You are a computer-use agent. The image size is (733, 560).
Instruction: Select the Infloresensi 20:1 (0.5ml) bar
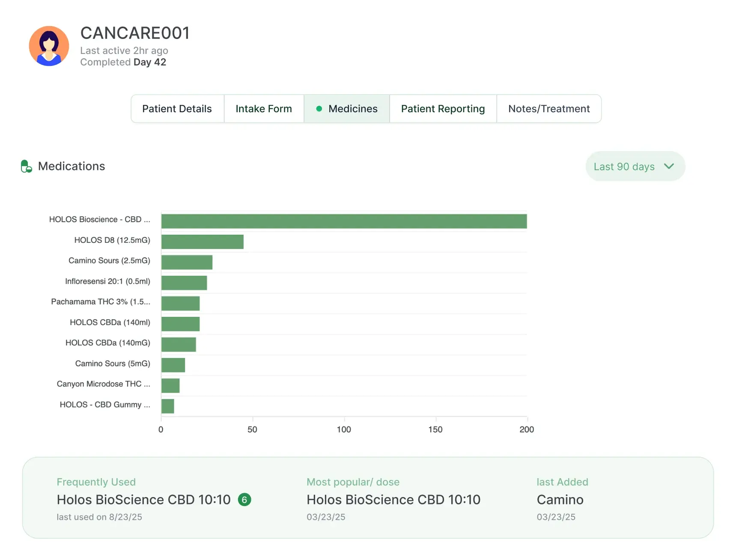184,283
